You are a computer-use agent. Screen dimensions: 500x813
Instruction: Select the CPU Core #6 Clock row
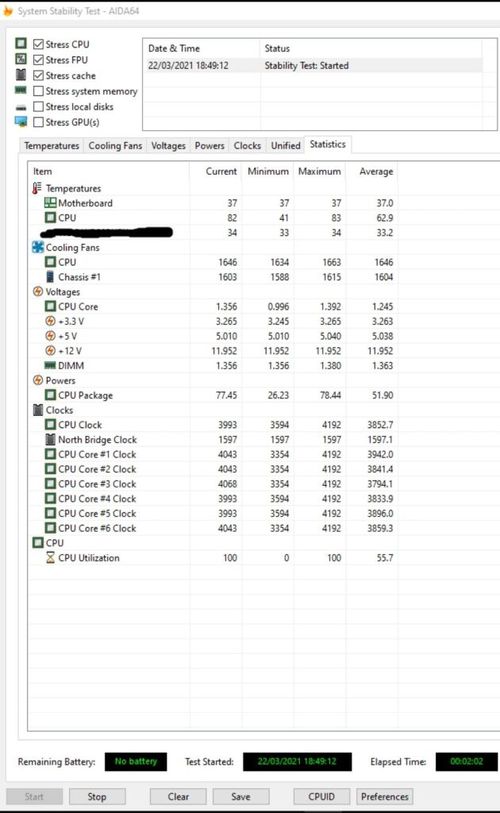pos(213,528)
